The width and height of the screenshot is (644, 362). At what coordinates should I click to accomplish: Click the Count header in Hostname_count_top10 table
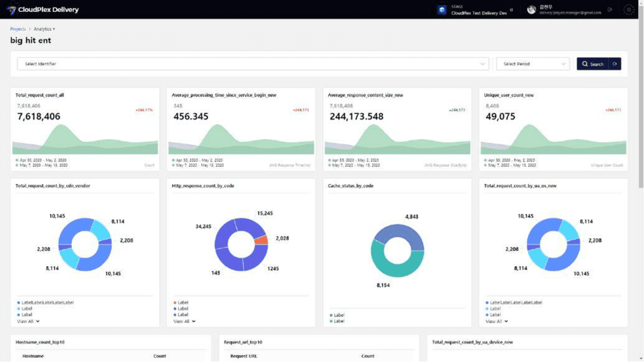coord(160,356)
